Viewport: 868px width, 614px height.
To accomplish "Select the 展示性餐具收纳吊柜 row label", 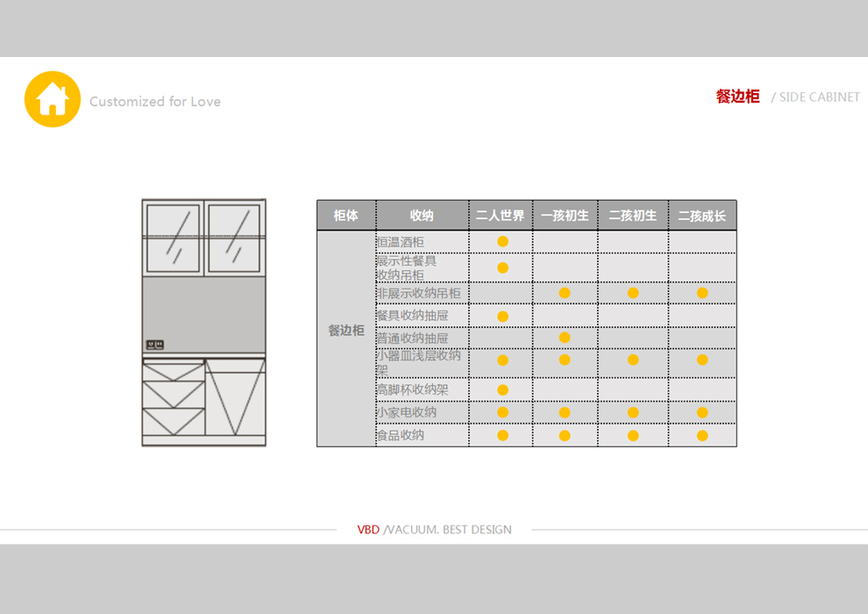I will tap(406, 268).
